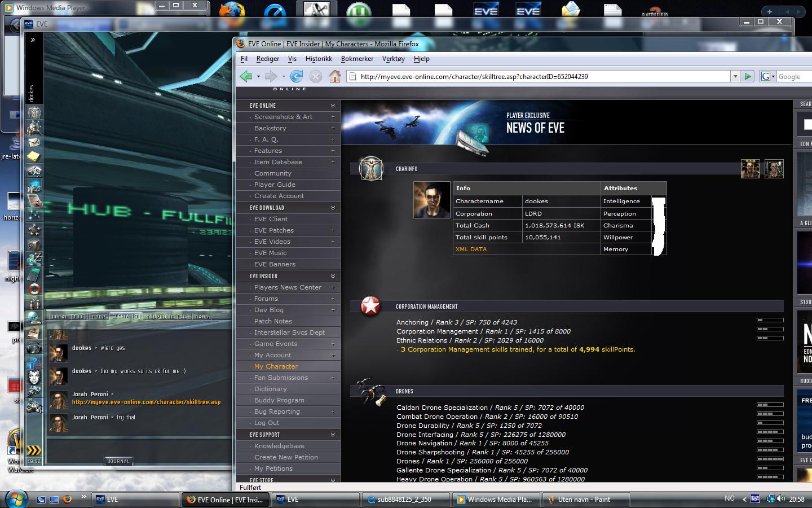Open the yellow notepad icon in EVE sidebar
812x508 pixels.
pyautogui.click(x=34, y=156)
